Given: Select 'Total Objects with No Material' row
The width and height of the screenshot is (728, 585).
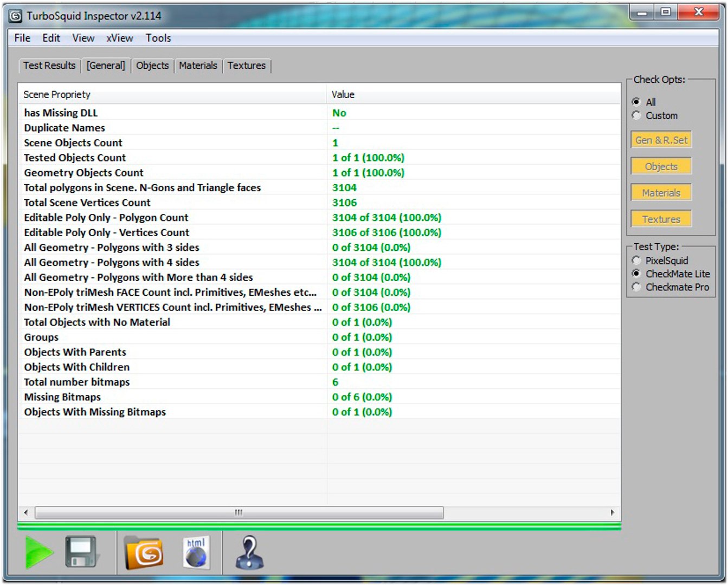Looking at the screenshot, I should click(319, 322).
